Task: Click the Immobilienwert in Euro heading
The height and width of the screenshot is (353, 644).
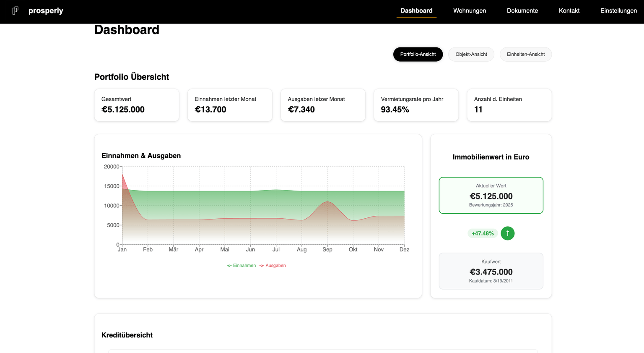Action: click(x=491, y=157)
